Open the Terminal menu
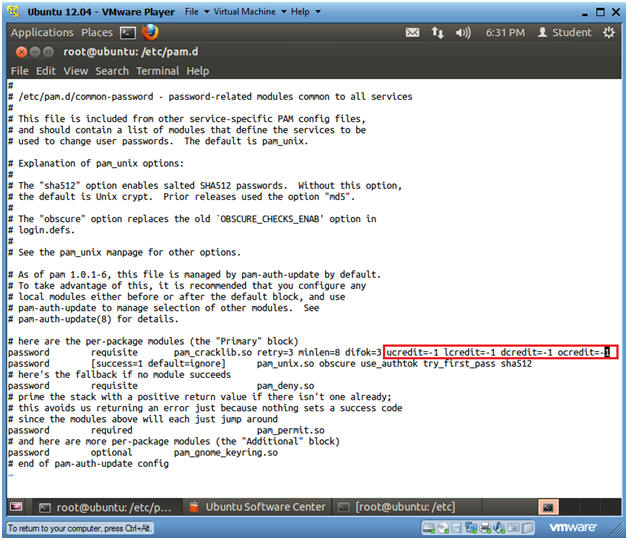 click(157, 71)
